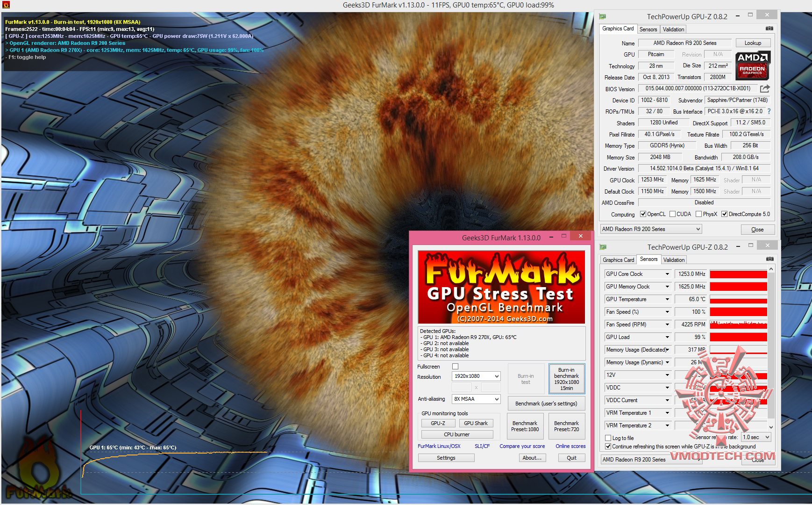
Task: Expand the Memory Usage (Dedicated) sensor dropdown
Action: [x=667, y=350]
